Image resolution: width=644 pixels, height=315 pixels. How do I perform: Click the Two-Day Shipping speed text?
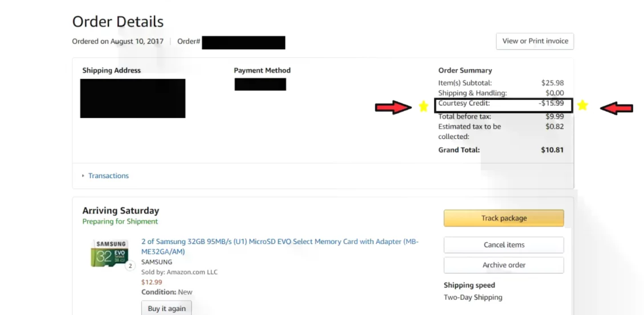473,297
